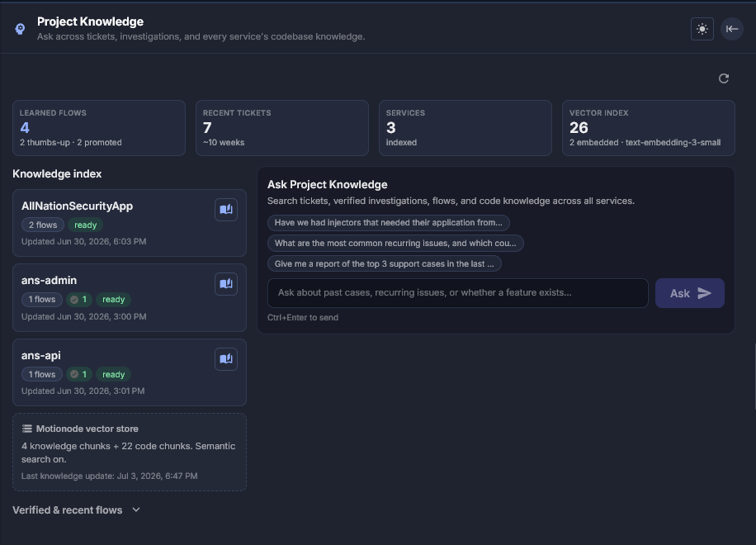Focus the Ask about past cases input field
Image resolution: width=756 pixels, height=545 pixels.
click(457, 293)
